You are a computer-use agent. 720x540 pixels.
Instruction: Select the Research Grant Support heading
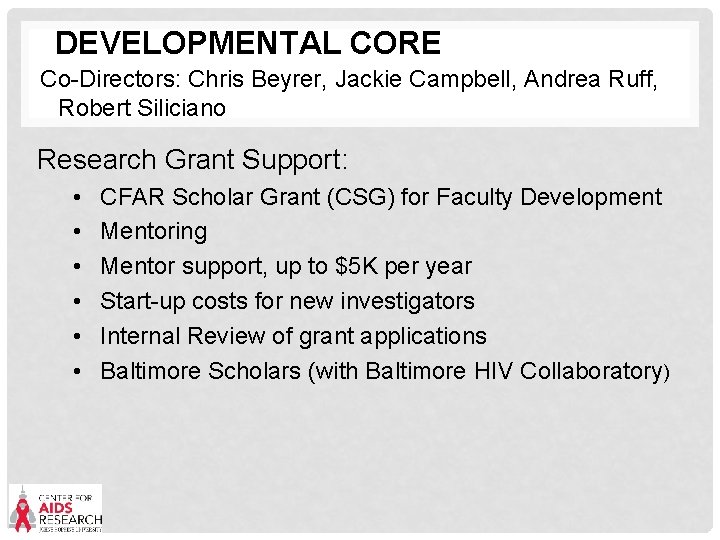[x=193, y=158]
